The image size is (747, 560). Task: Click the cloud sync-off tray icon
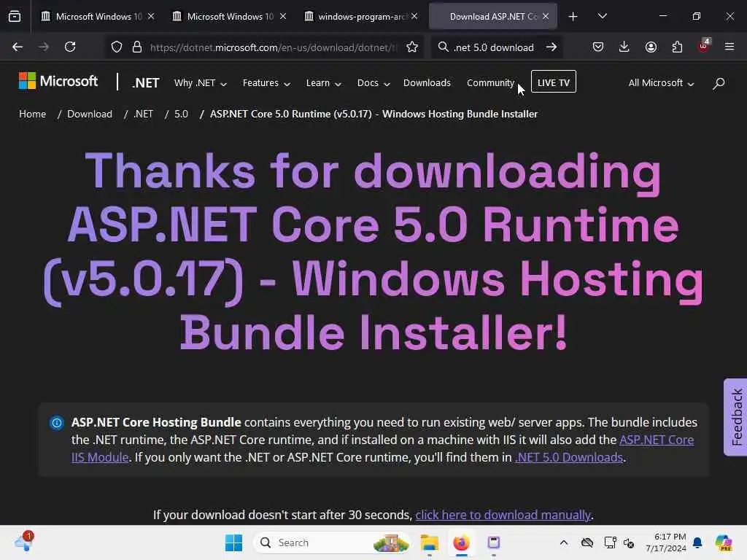[x=587, y=542]
